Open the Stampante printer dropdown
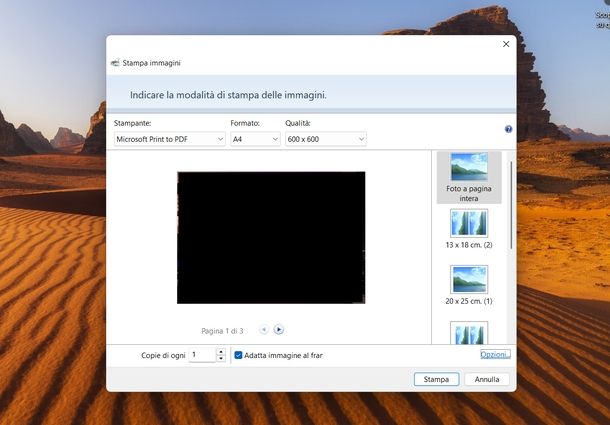 click(169, 139)
